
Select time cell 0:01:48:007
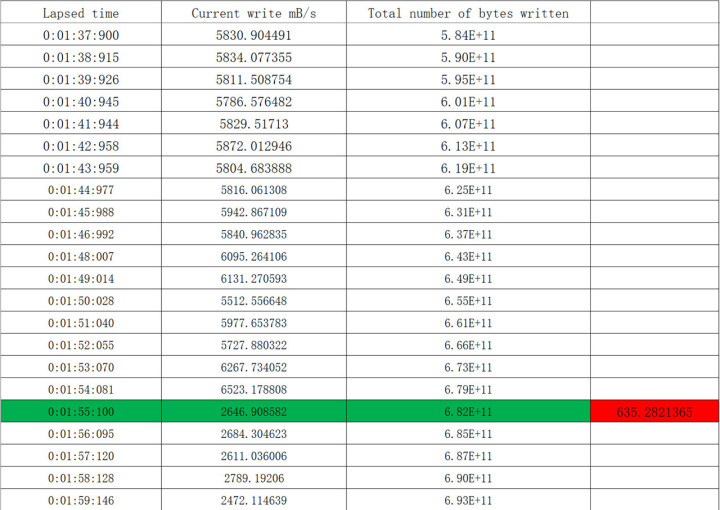81,256
